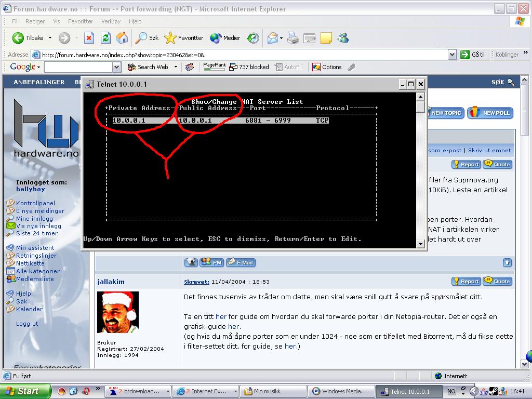This screenshot has height=399, width=532.
Task: Open the Medier toolbar button
Action: [x=225, y=37]
